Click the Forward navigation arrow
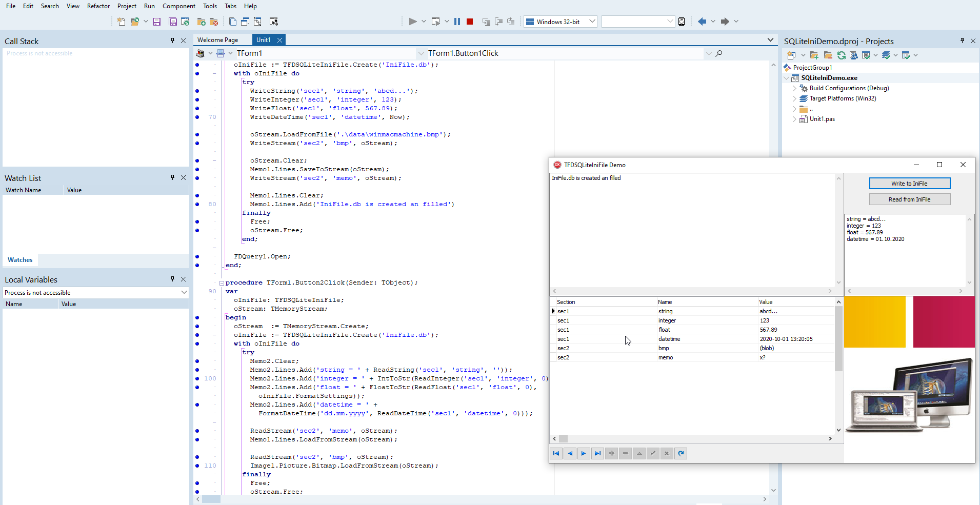This screenshot has width=980, height=505. click(x=725, y=22)
